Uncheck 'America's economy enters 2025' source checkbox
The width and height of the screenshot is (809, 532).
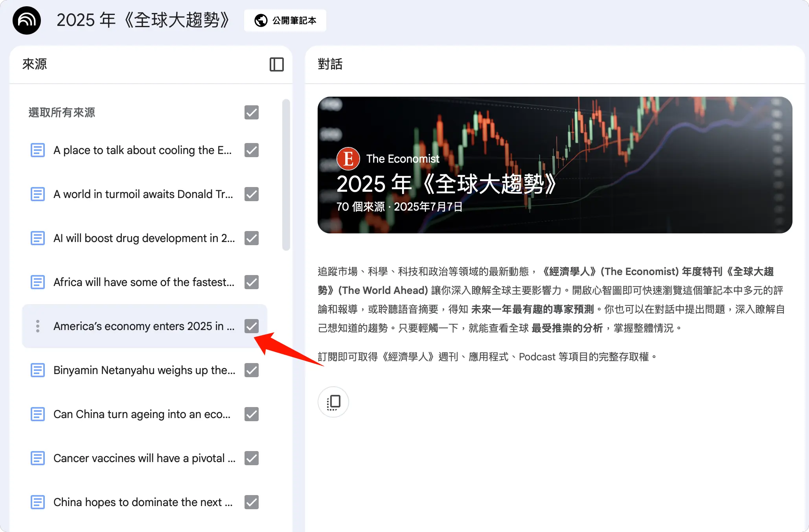pyautogui.click(x=252, y=326)
